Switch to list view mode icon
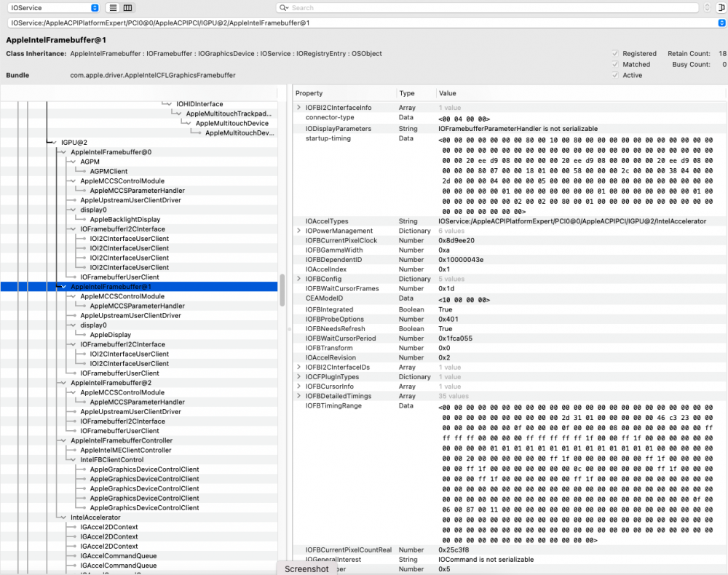The height and width of the screenshot is (575, 728). click(113, 8)
